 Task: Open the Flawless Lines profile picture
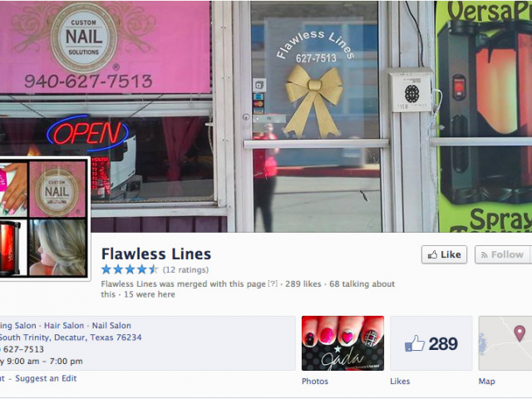pos(43,218)
